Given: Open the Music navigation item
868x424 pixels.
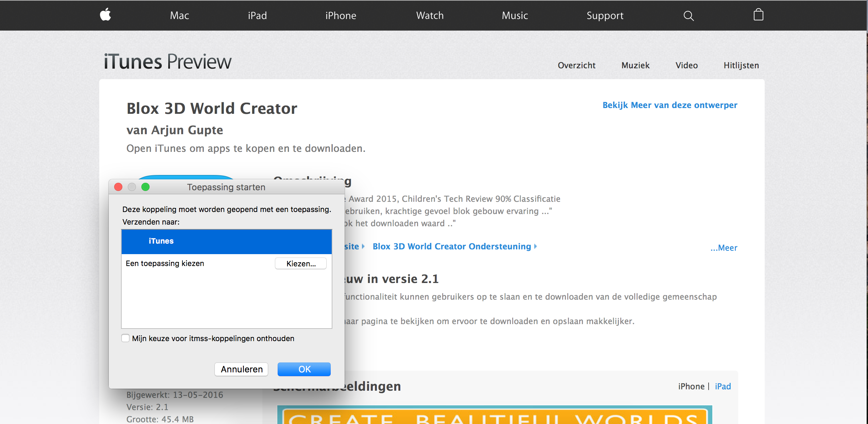Looking at the screenshot, I should point(515,16).
